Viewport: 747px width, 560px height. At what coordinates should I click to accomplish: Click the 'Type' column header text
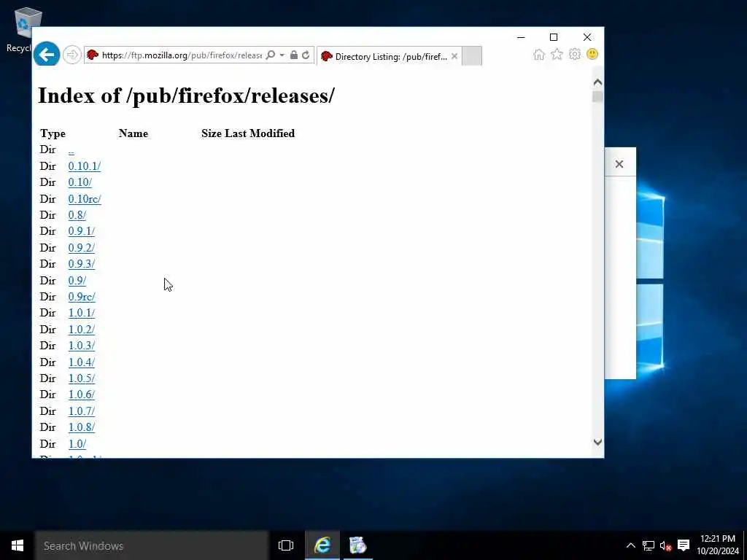click(53, 133)
